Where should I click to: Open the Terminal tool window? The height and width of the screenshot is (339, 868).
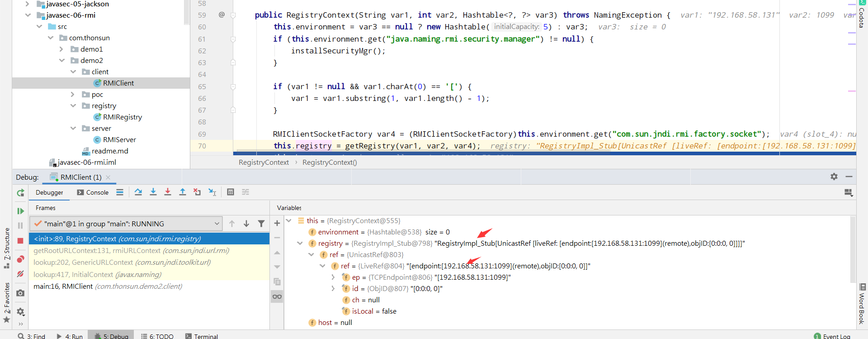click(202, 336)
